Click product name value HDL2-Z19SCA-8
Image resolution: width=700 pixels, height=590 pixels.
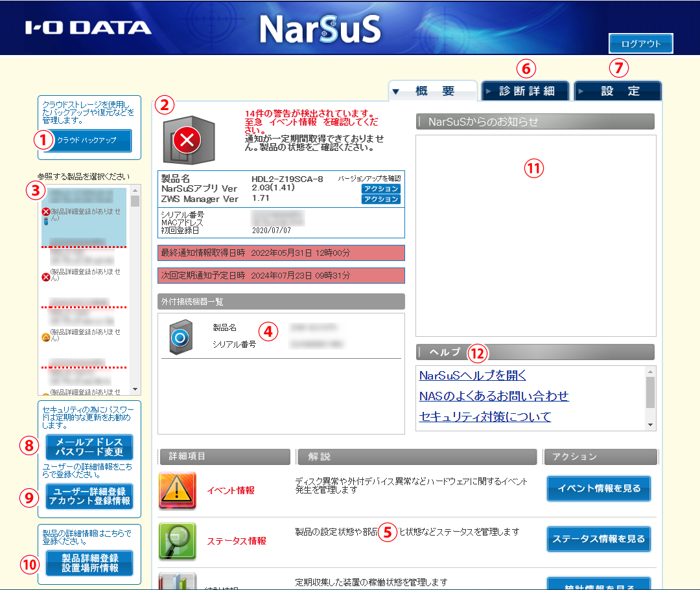(287, 179)
